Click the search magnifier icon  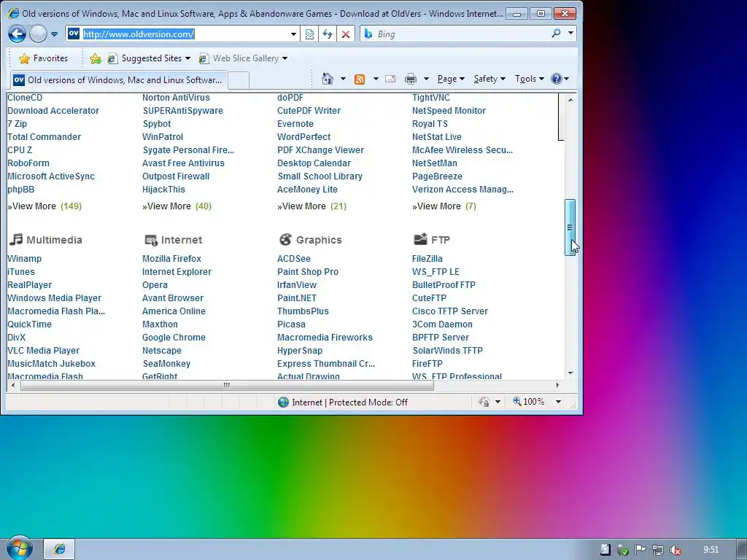556,34
